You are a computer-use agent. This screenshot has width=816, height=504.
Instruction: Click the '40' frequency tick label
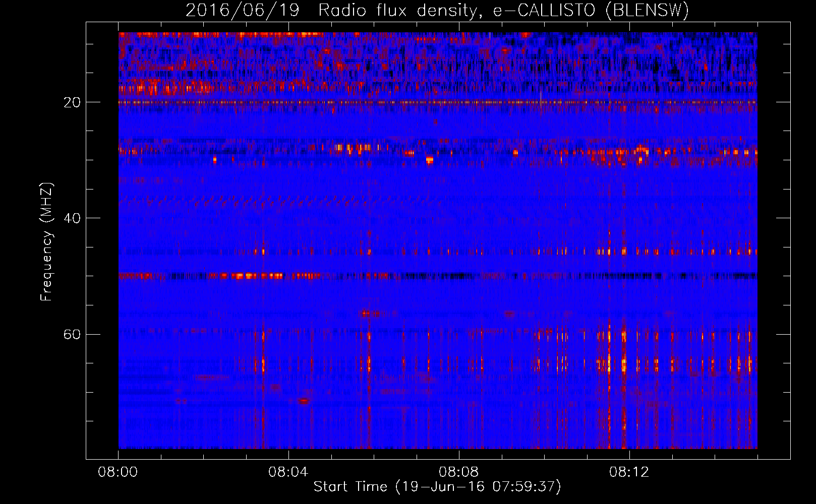point(72,218)
